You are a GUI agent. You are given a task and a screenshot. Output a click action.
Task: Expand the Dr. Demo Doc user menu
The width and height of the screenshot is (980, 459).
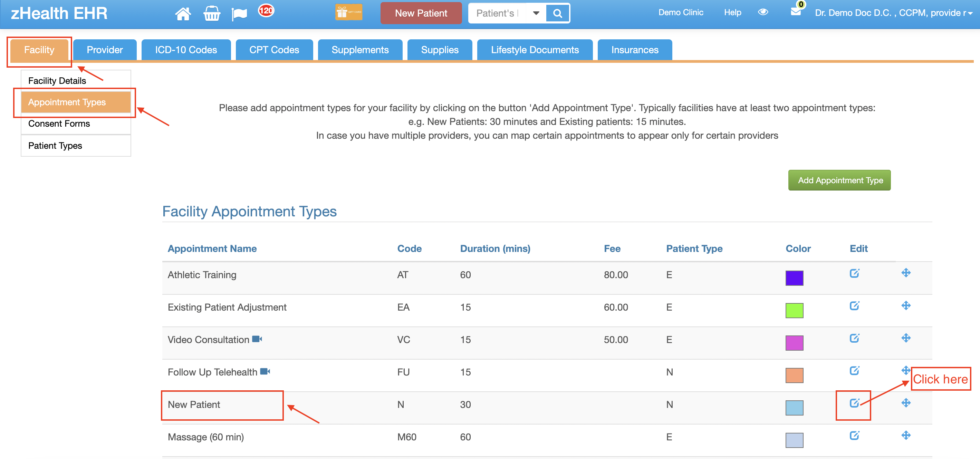pyautogui.click(x=894, y=13)
